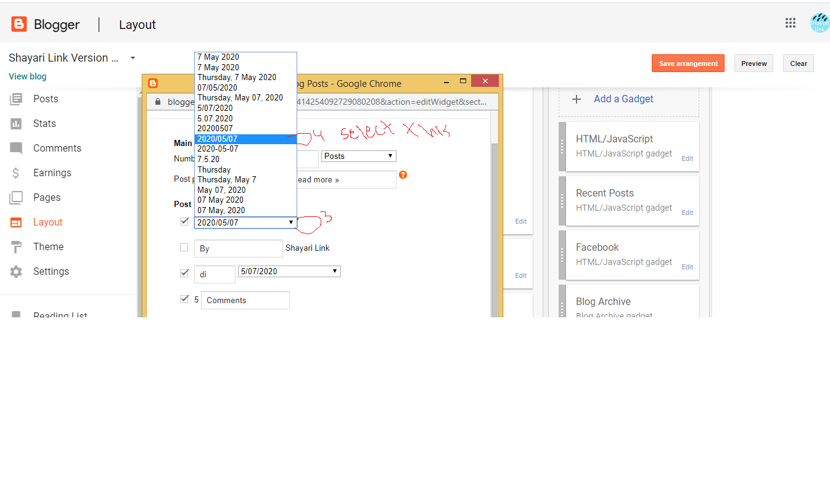Image resolution: width=830 pixels, height=504 pixels.
Task: Toggle the checkbox beside the 'di' field
Action: 184,273
